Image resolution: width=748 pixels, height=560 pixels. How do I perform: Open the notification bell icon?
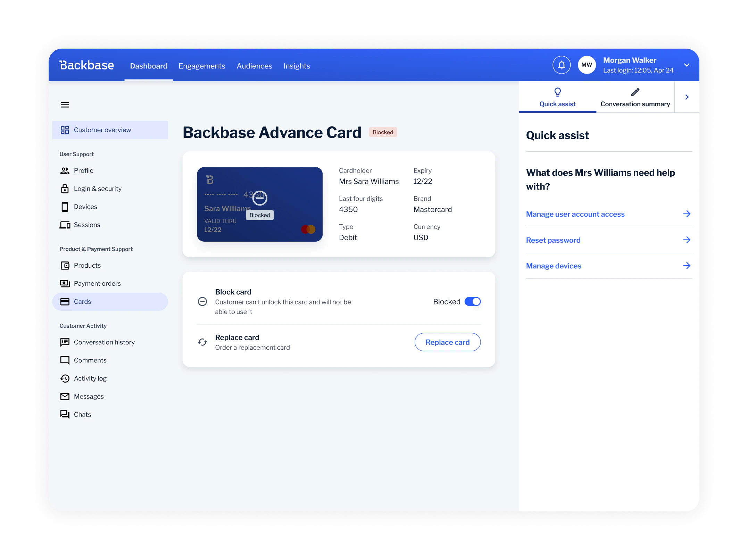[x=561, y=65]
